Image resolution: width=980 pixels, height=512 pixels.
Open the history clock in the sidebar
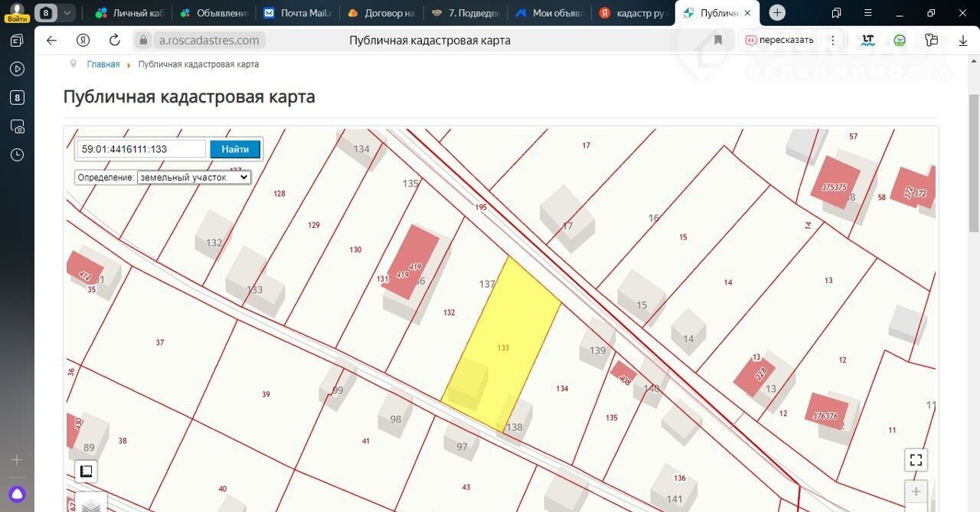[17, 155]
